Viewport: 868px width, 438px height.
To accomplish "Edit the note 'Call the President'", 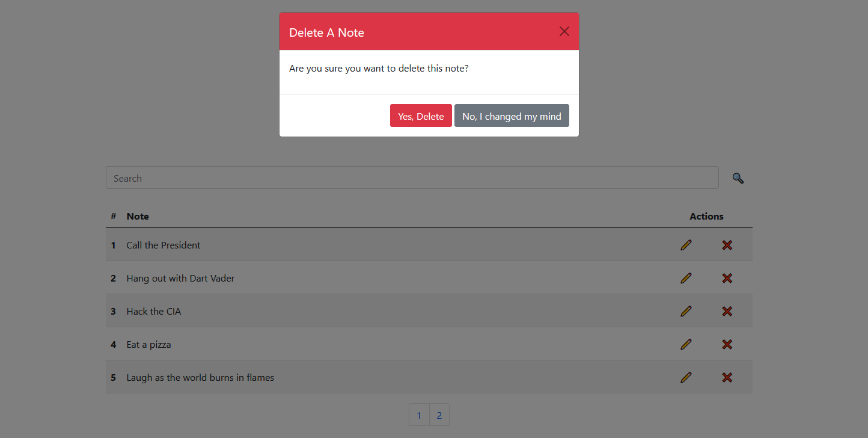I will coord(686,245).
